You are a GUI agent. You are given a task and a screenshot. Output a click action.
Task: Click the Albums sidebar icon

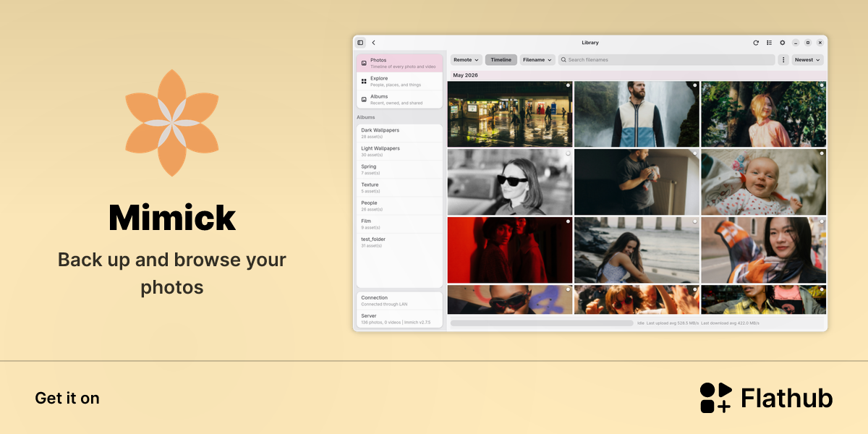[364, 99]
